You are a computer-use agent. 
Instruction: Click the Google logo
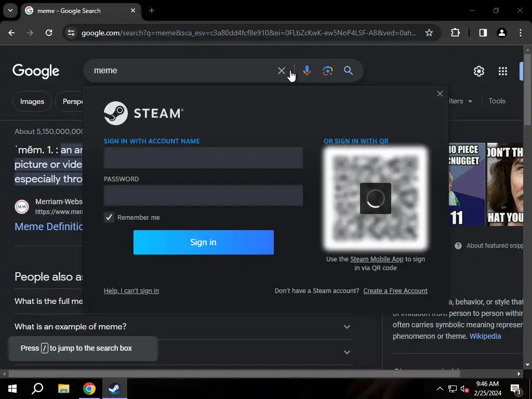[36, 71]
